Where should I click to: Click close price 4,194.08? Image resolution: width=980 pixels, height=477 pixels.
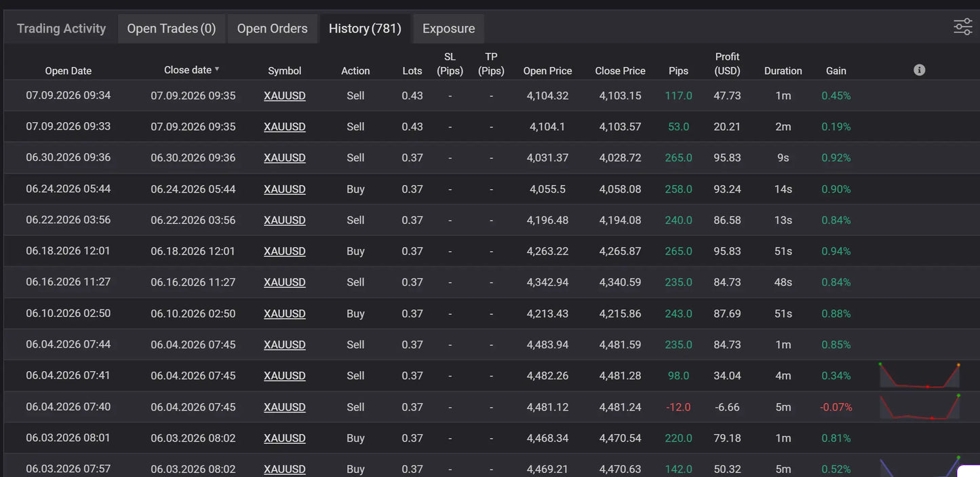620,220
